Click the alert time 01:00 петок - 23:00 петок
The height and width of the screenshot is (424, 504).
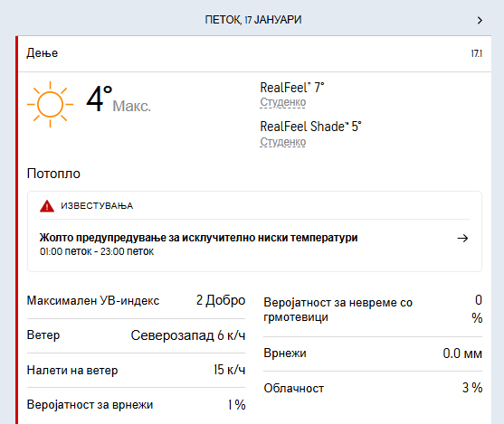point(97,251)
